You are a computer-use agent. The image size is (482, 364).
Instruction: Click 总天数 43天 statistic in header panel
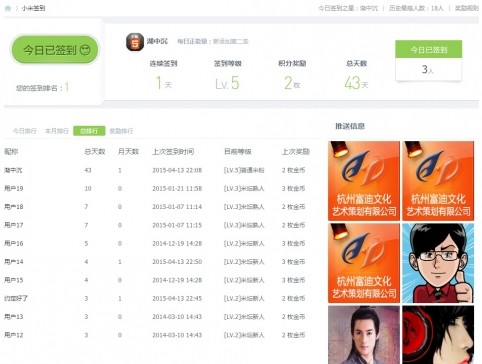[356, 75]
